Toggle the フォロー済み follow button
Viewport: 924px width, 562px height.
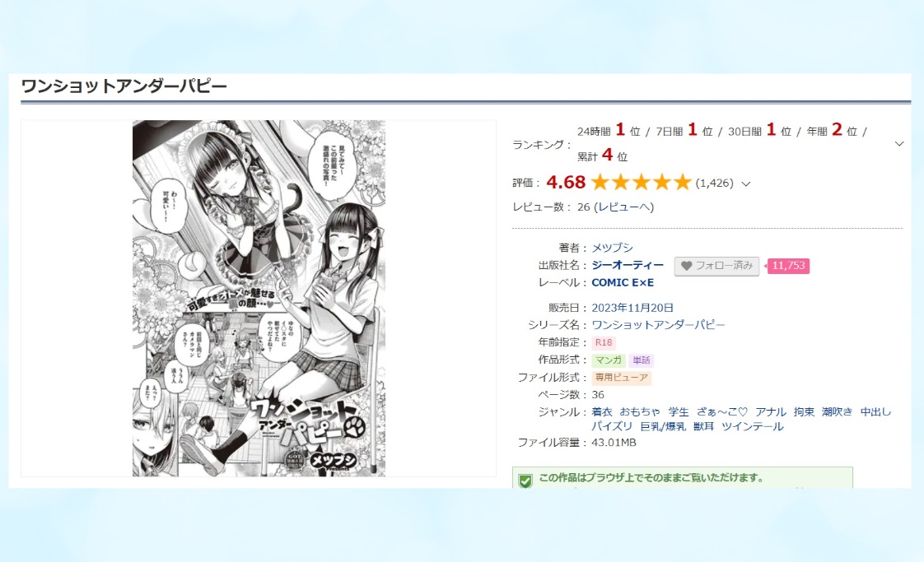pos(716,266)
